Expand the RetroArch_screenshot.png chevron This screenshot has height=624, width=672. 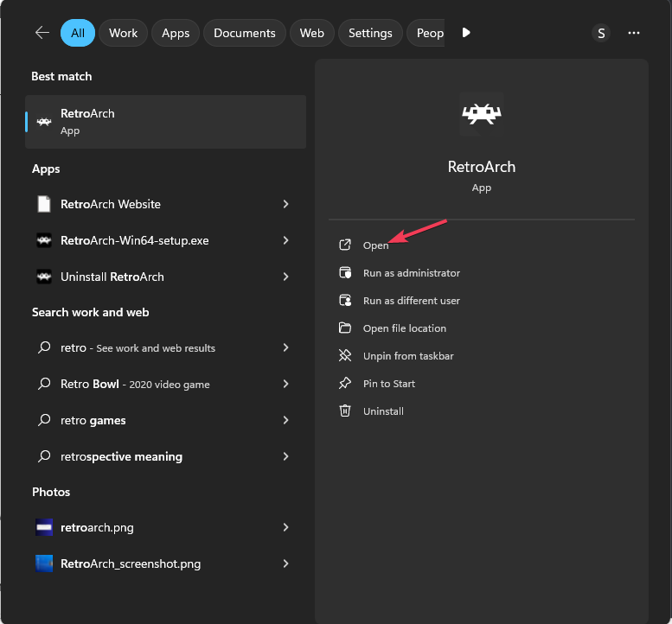(286, 564)
